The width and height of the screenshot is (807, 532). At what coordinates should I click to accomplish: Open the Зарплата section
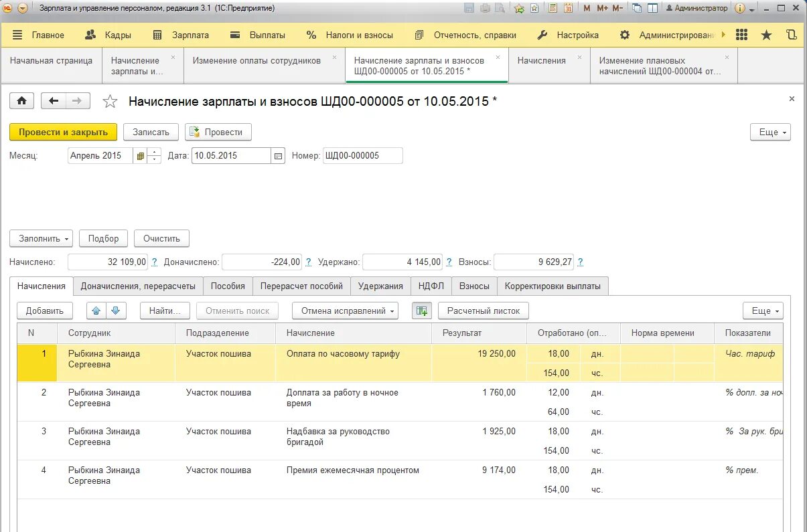tap(181, 35)
